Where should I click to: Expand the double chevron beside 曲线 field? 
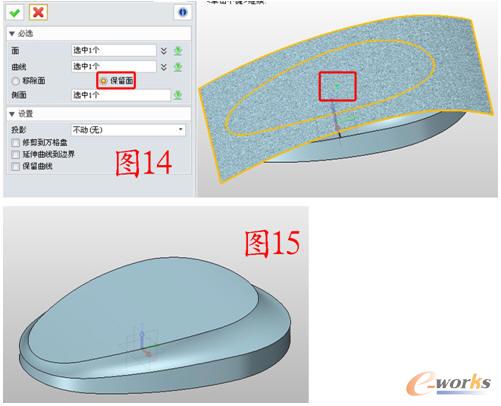[163, 67]
